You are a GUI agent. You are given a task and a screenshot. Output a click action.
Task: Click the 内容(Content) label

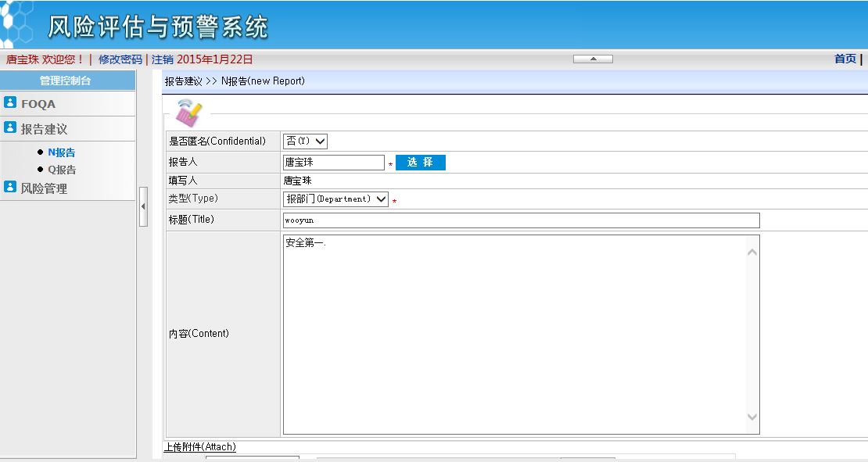pyautogui.click(x=199, y=333)
